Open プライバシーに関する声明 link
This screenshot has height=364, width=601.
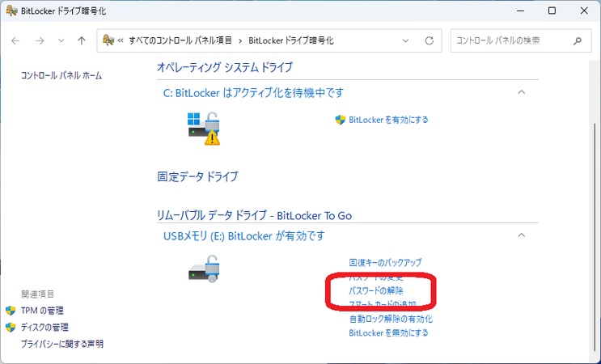click(62, 344)
